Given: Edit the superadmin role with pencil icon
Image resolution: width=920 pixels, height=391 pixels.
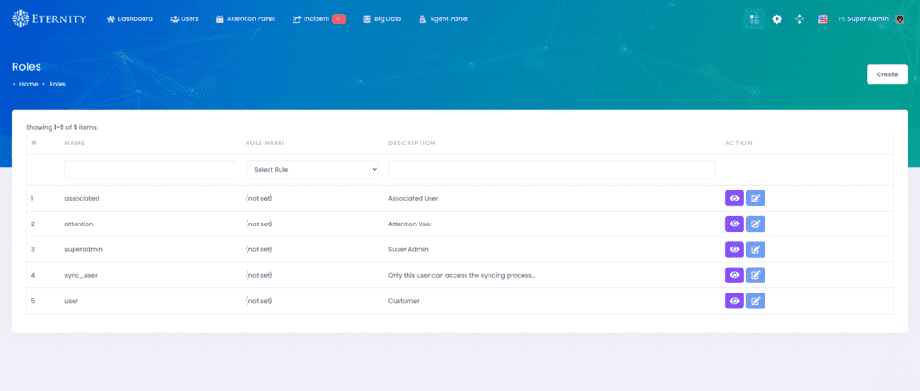Looking at the screenshot, I should 755,250.
